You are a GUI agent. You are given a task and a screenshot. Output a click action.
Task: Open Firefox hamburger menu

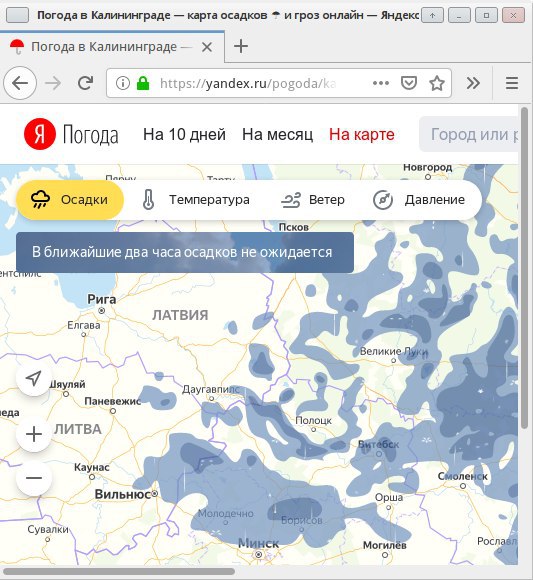(512, 83)
